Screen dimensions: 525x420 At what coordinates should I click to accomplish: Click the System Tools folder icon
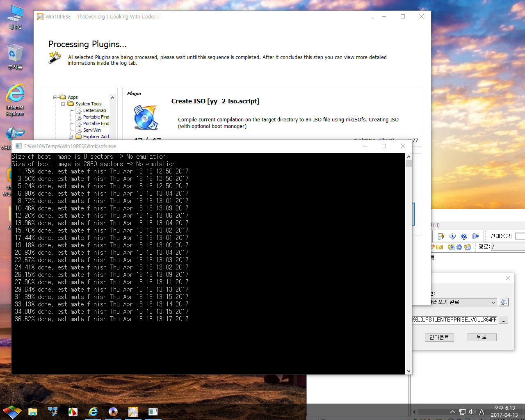tap(71, 104)
